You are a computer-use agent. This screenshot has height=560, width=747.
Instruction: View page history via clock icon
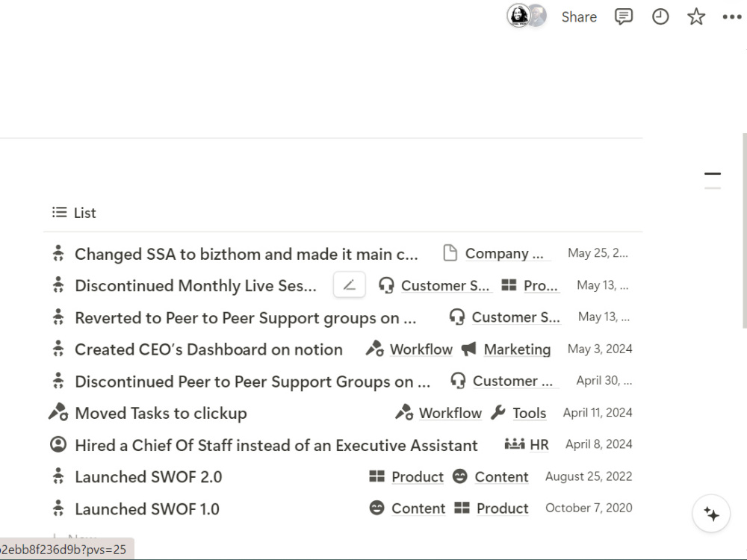(660, 16)
